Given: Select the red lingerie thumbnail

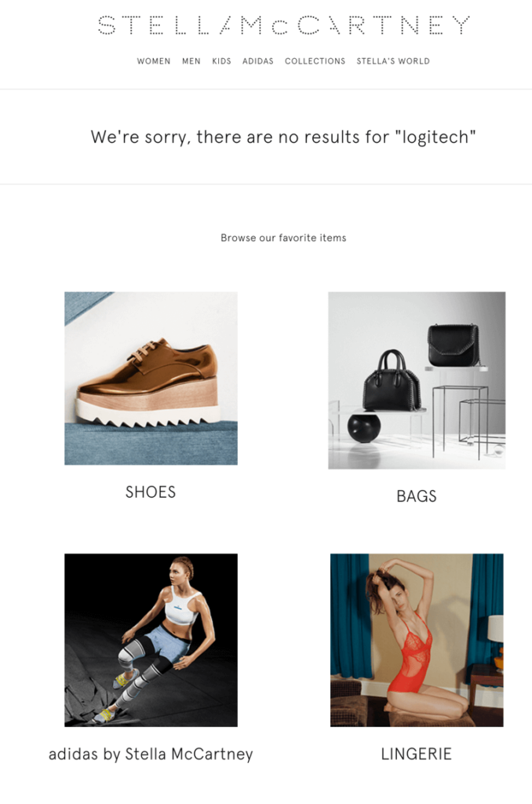Looking at the screenshot, I should click(417, 640).
